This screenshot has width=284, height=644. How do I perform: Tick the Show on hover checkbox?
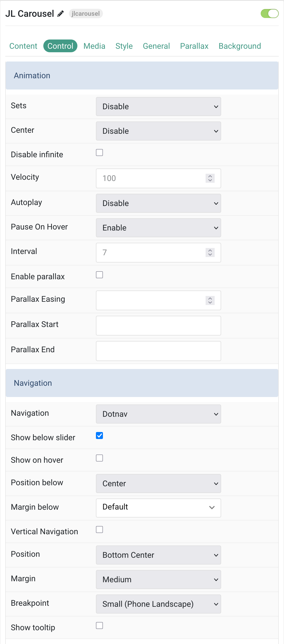99,458
